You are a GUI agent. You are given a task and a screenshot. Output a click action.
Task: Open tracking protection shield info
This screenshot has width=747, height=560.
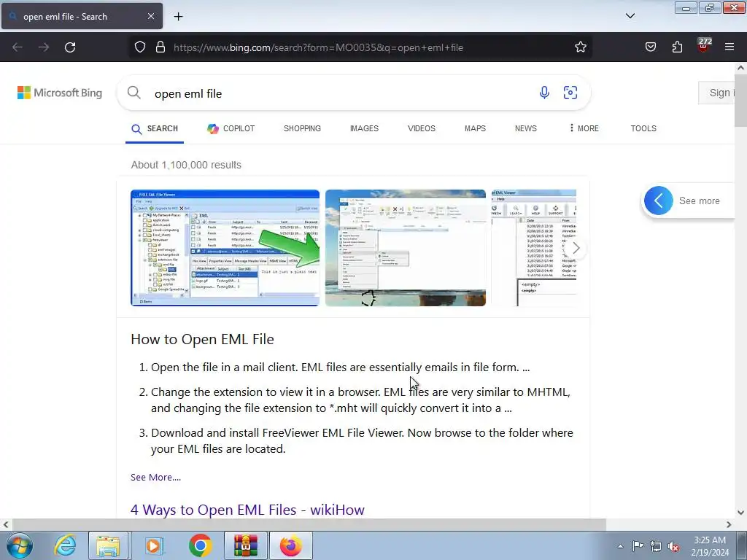(139, 47)
